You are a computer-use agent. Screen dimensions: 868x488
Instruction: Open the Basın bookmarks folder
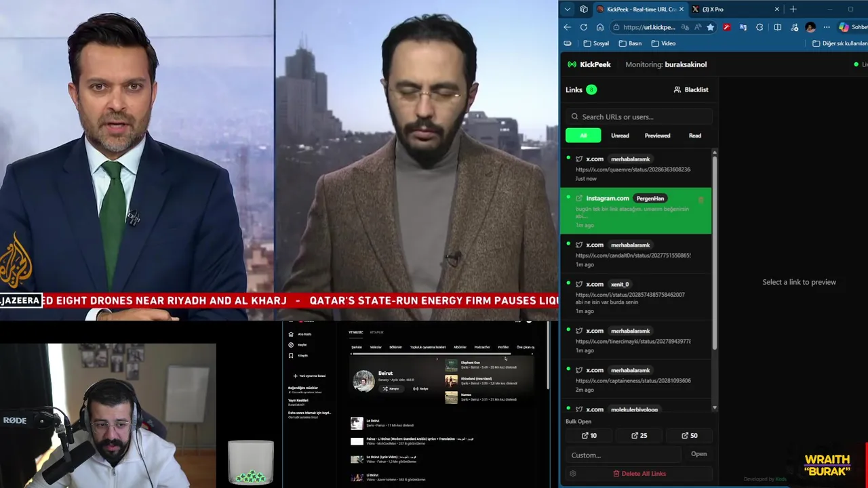(630, 43)
